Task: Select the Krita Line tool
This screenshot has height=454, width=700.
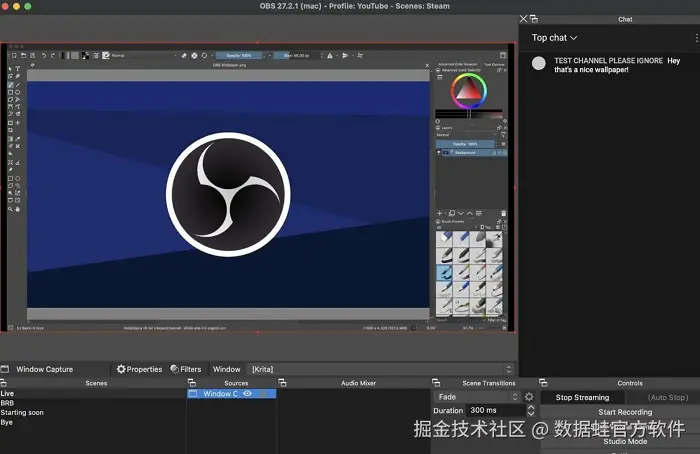Action: [x=18, y=84]
